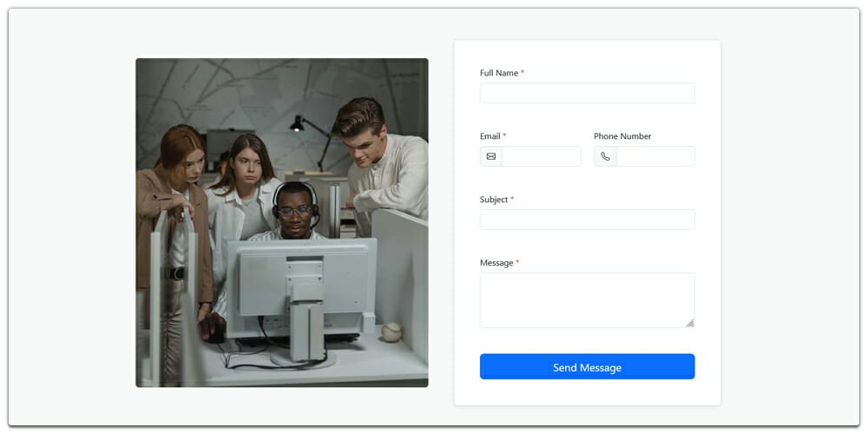Click the "Message" label text

click(x=496, y=262)
